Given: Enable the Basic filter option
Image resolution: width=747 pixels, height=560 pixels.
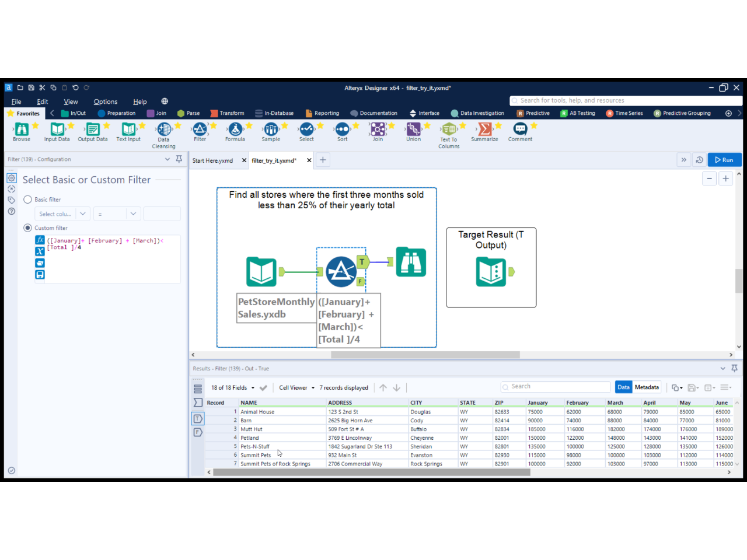Looking at the screenshot, I should (x=27, y=199).
